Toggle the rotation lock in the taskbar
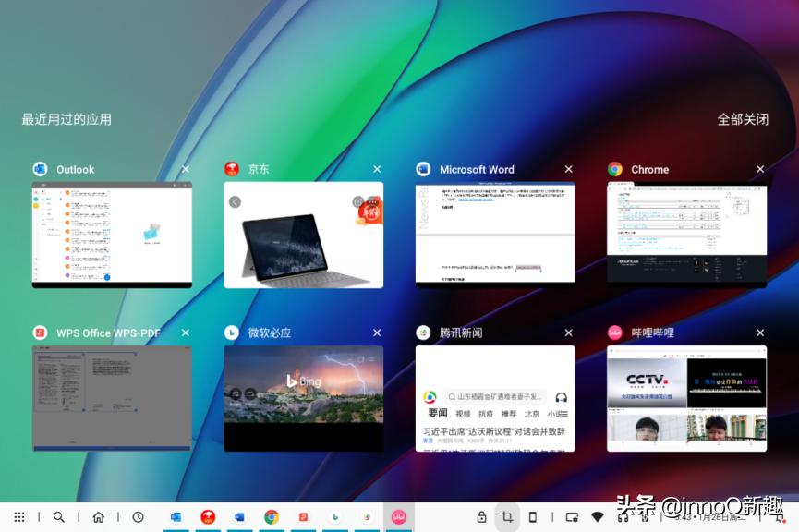The image size is (799, 532). point(479,516)
